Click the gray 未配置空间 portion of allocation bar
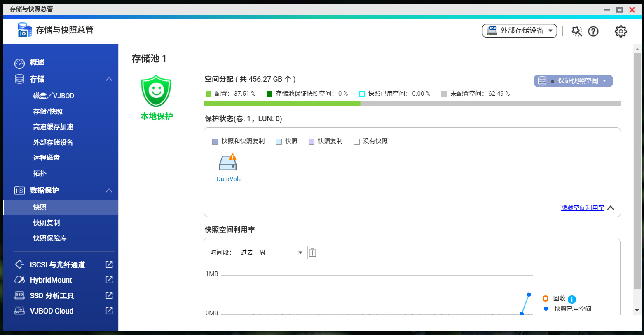 (491, 104)
